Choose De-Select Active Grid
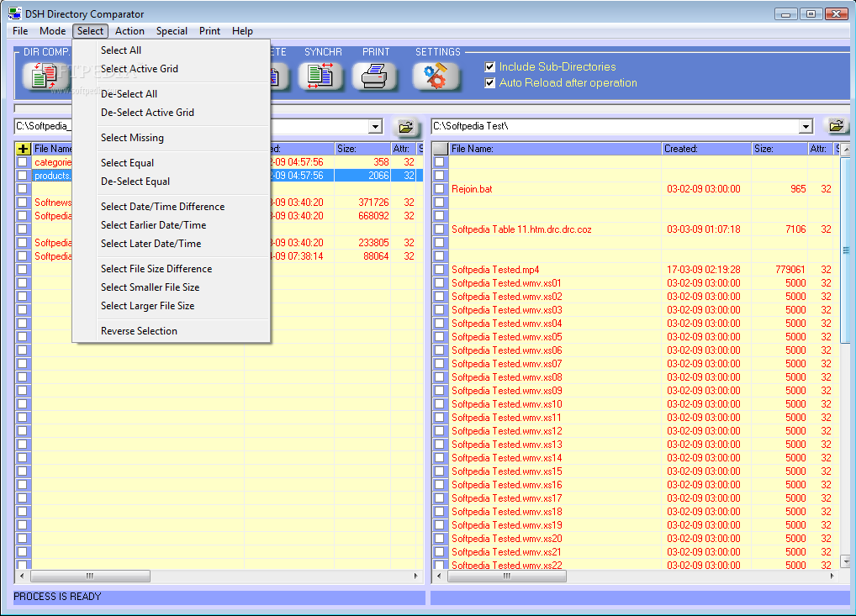 pyautogui.click(x=171, y=113)
